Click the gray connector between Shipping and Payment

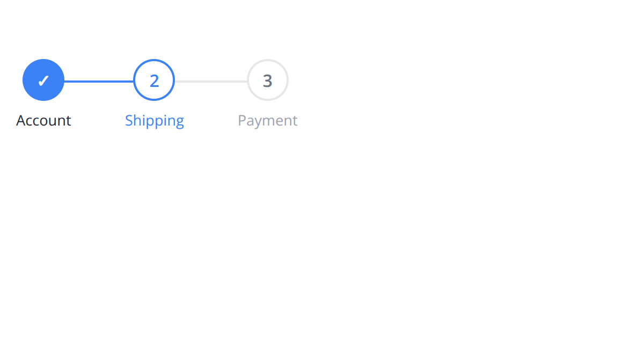click(211, 80)
